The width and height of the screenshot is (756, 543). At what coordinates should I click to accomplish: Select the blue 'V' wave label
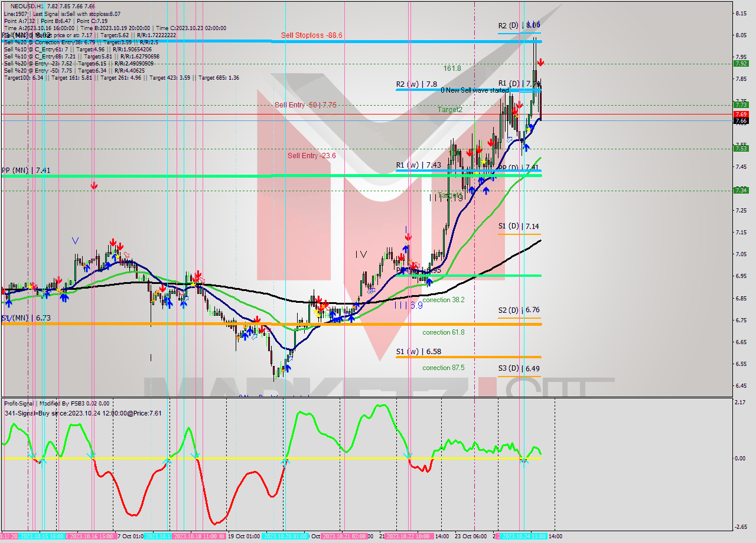click(x=75, y=241)
